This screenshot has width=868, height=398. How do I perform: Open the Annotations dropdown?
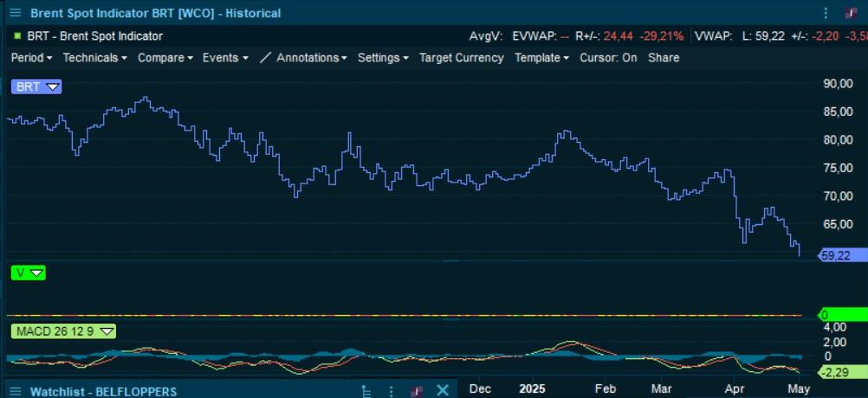pos(312,57)
